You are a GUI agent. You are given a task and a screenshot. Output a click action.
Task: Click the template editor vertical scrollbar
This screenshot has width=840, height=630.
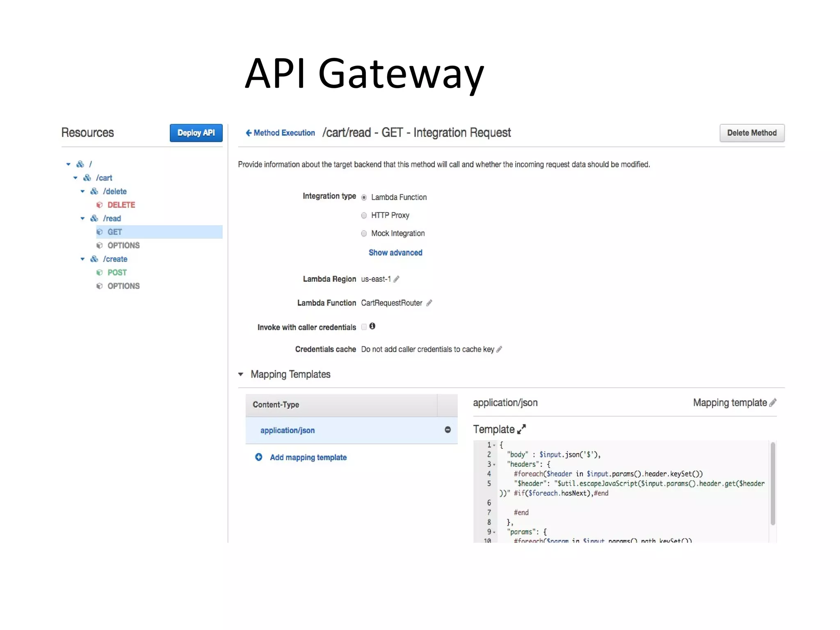pyautogui.click(x=773, y=484)
